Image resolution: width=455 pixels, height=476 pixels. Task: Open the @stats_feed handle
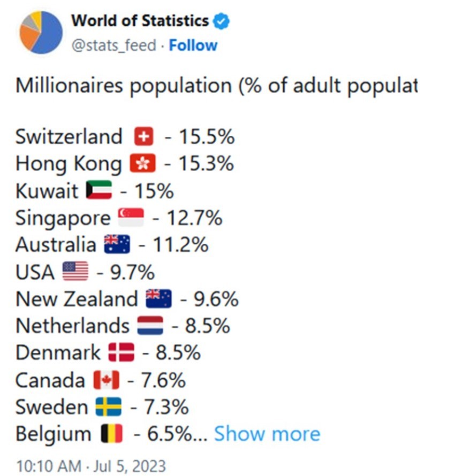[x=114, y=45]
